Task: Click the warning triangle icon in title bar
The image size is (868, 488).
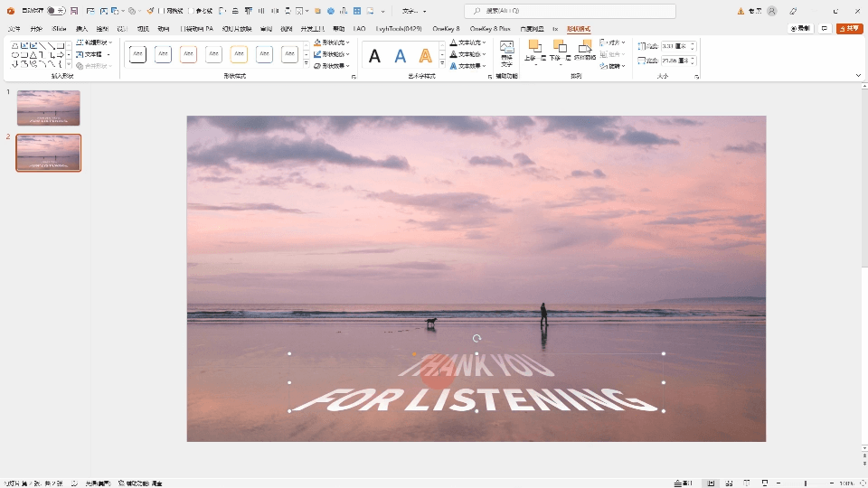Action: 741,11
